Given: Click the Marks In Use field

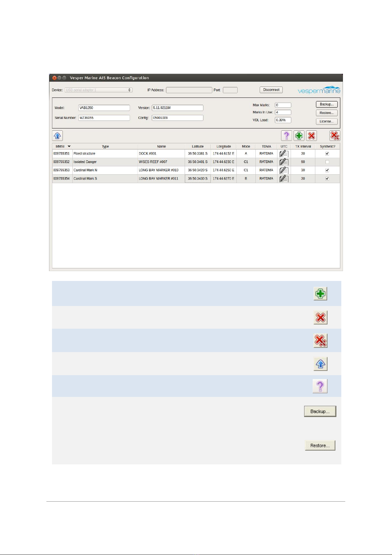Looking at the screenshot, I should 283,112.
